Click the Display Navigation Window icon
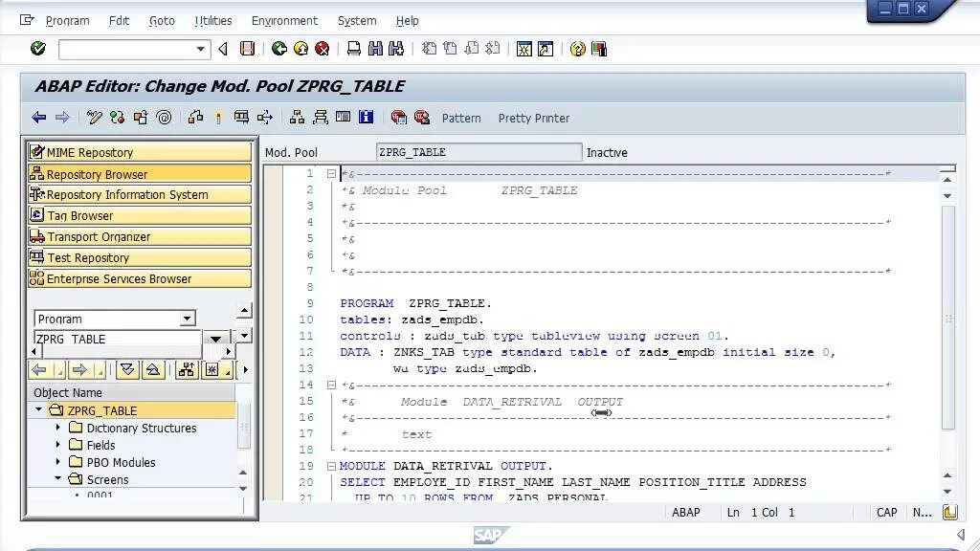980x551 pixels. 320,118
